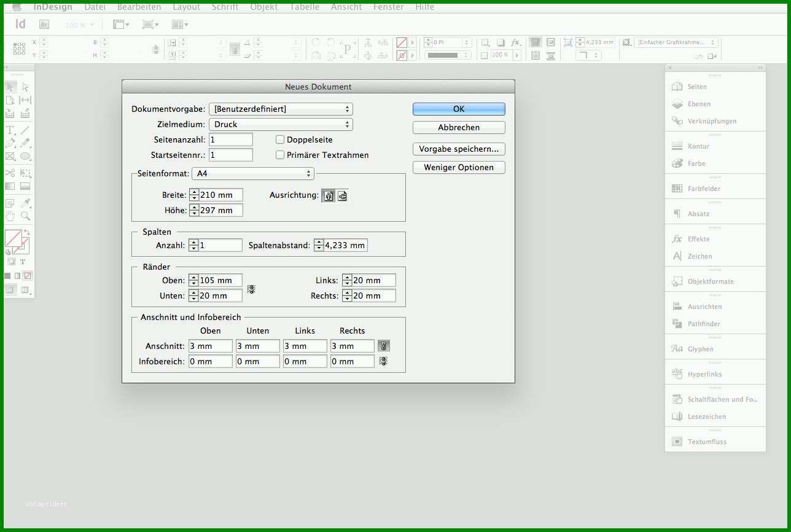Screen dimensions: 791x532
Task: Select the Gradient Swatch tool
Action: click(x=10, y=186)
